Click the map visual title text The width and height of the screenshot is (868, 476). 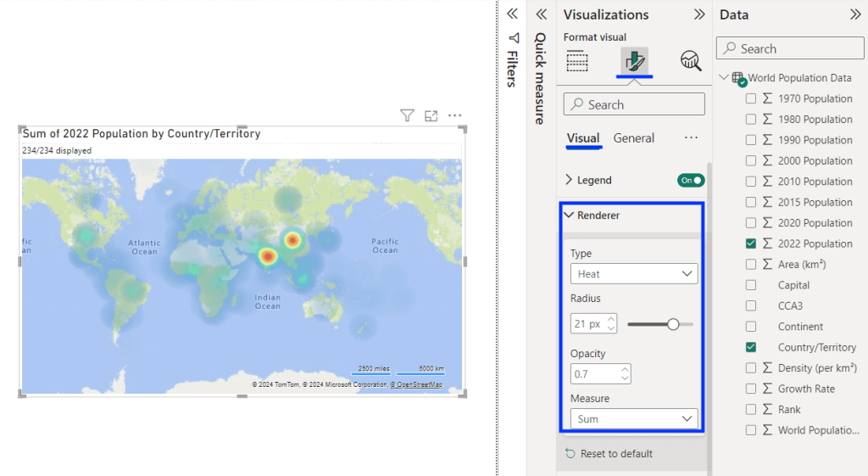[142, 133]
